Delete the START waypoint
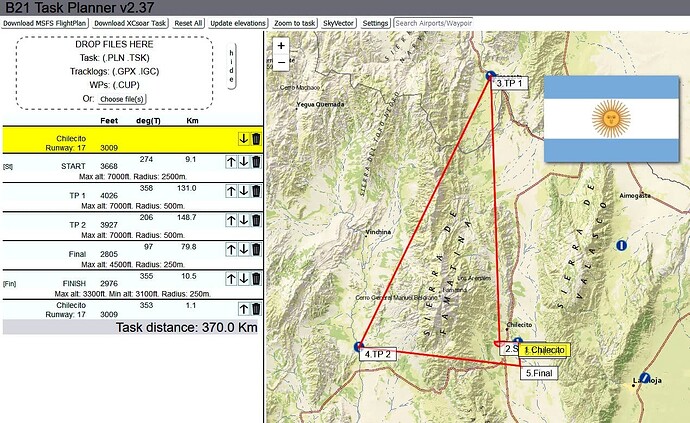 click(256, 162)
